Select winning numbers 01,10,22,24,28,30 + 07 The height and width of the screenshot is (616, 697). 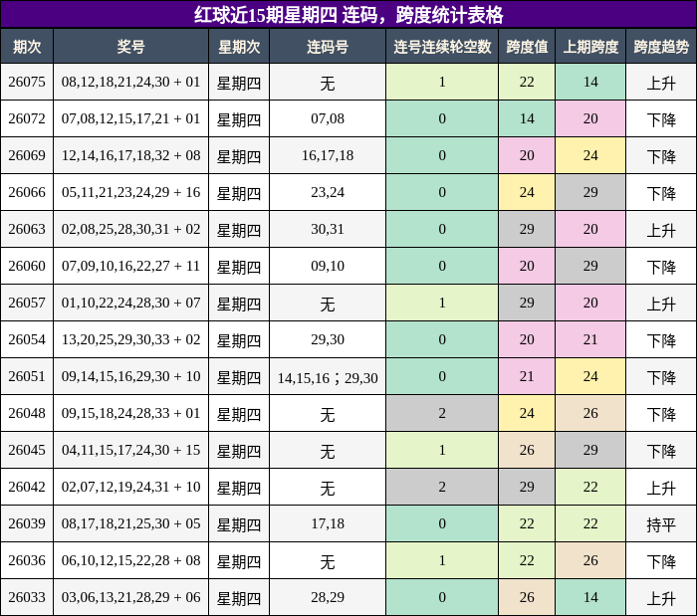click(130, 303)
